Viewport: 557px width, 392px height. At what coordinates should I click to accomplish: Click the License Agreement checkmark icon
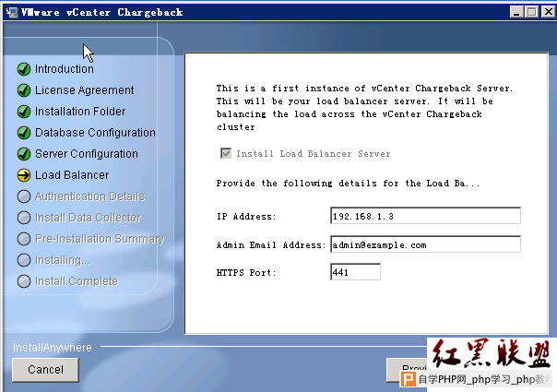pos(24,90)
